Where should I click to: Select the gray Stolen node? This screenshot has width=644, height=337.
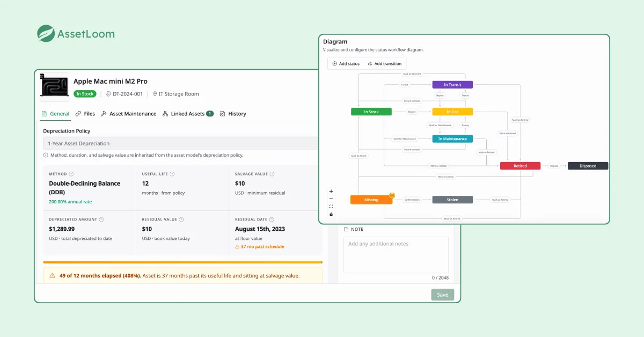[x=452, y=200]
